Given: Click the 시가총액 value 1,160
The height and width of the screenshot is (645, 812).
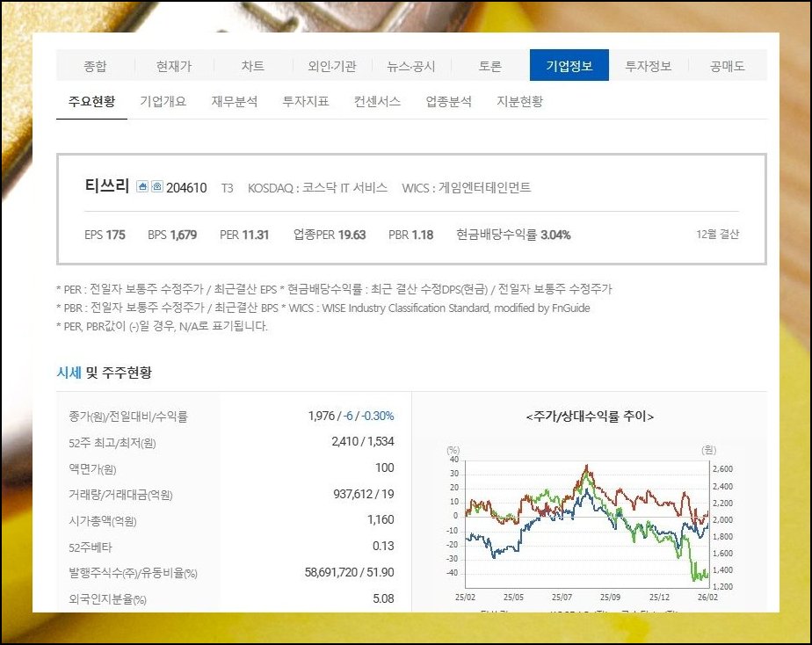Looking at the screenshot, I should (x=381, y=519).
